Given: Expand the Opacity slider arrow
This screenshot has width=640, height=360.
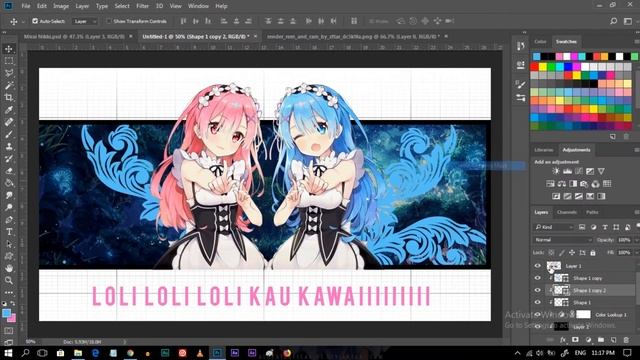Looking at the screenshot, I should pos(636,240).
